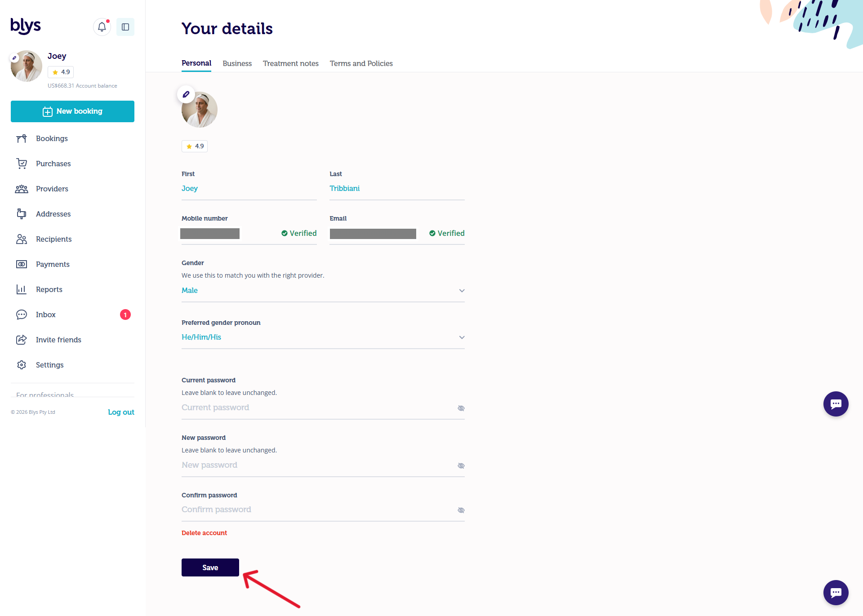Edit profile photo using pencil icon
The height and width of the screenshot is (616, 863).
click(x=186, y=94)
